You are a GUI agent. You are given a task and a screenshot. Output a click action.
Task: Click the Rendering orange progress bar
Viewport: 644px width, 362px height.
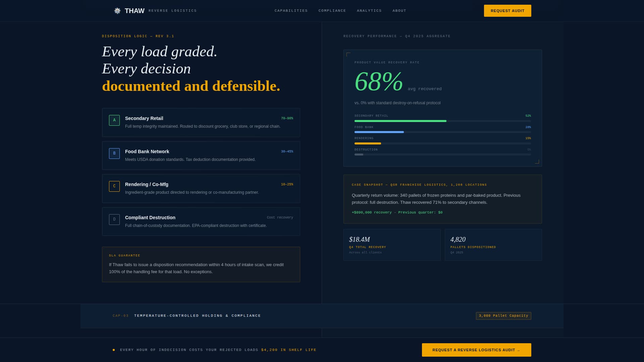tap(368, 143)
